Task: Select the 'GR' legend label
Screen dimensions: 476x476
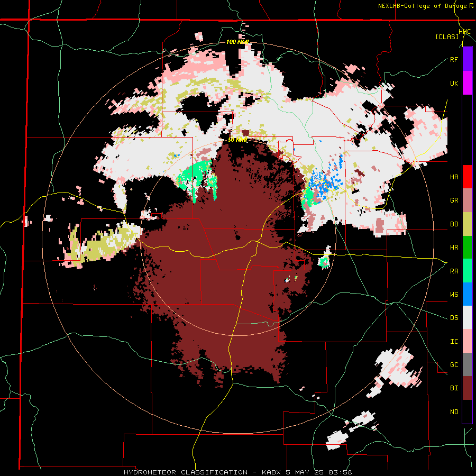Action: tap(454, 200)
